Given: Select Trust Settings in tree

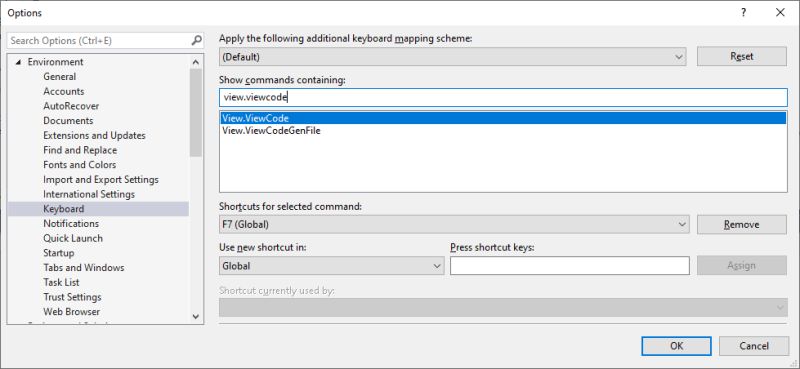Looking at the screenshot, I should pyautogui.click(x=72, y=297).
